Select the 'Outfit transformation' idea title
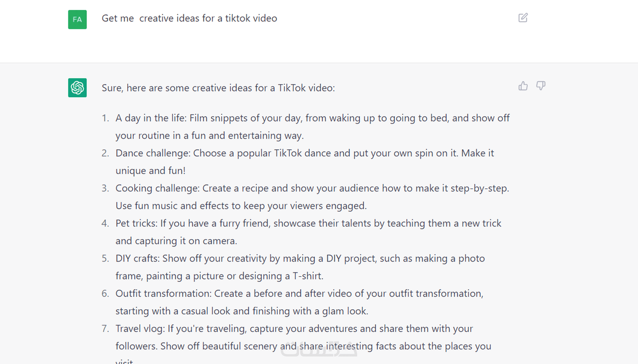Image resolution: width=638 pixels, height=364 pixels. 163,293
